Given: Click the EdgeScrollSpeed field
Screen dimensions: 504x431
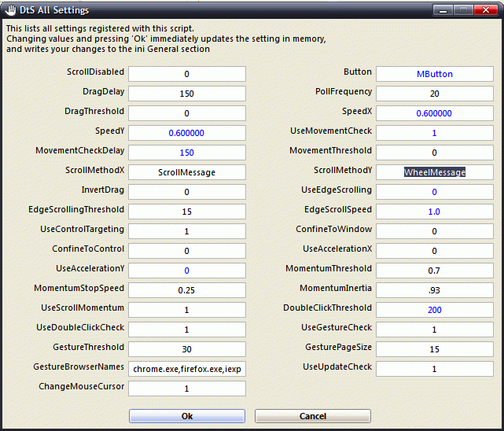Looking at the screenshot, I should tap(435, 212).
